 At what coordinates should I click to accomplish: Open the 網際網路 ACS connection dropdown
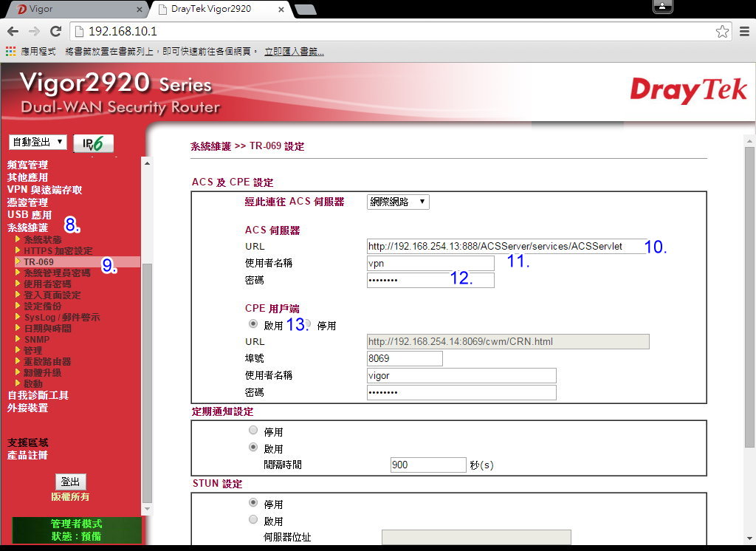398,202
